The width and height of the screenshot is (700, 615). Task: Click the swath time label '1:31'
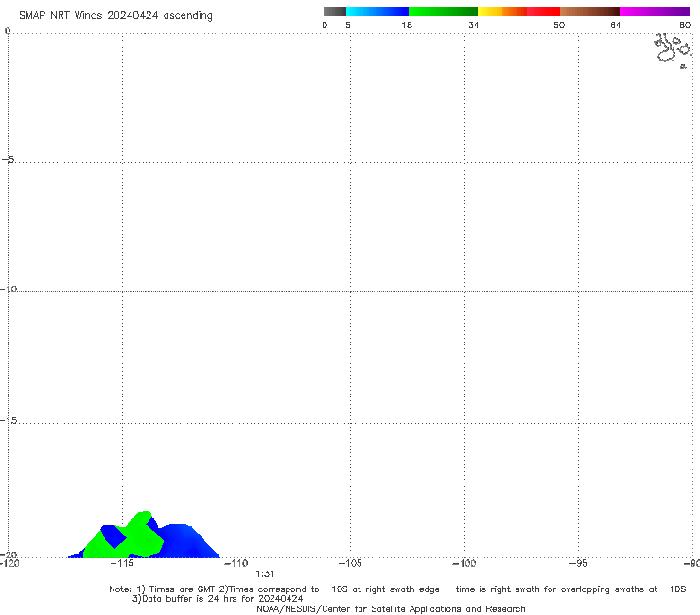(x=265, y=574)
